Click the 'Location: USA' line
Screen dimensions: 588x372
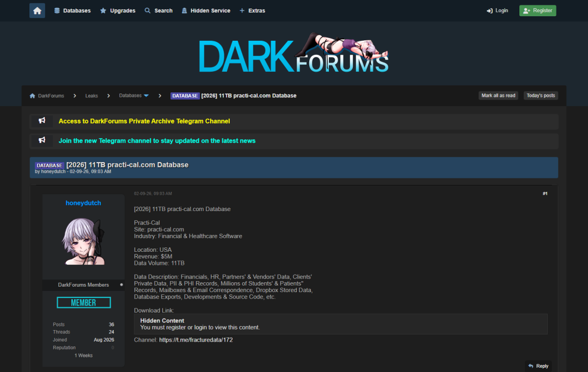[x=152, y=250]
